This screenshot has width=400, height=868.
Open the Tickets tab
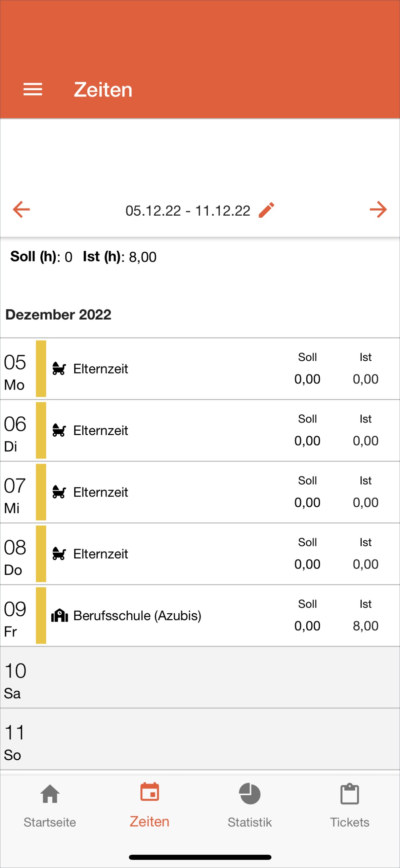(349, 805)
